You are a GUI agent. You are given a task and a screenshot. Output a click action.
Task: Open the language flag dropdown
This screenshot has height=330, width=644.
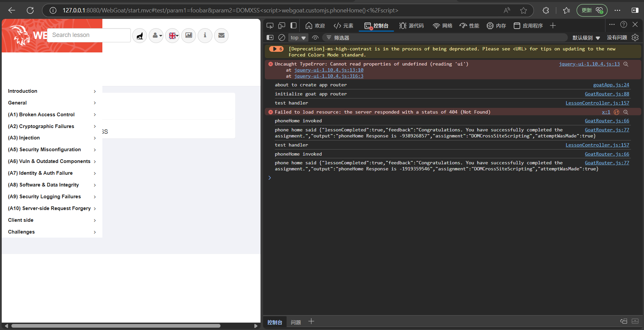172,35
